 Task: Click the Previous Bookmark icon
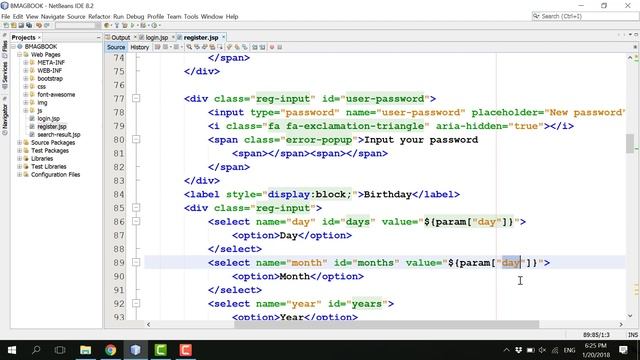tap(229, 47)
